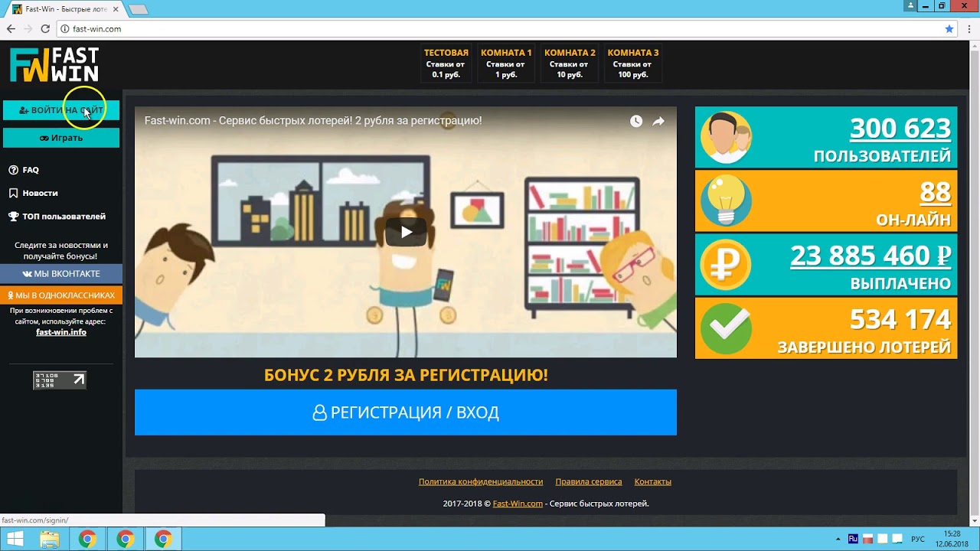Click the green checkmark lotteries icon
This screenshot has height=551, width=980.
point(726,328)
